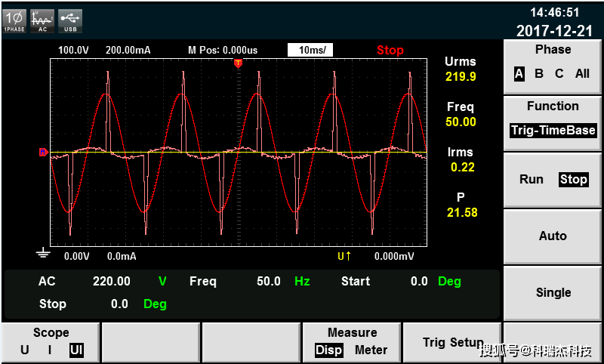
Task: Click the 1-Phase mode icon
Action: [14, 20]
